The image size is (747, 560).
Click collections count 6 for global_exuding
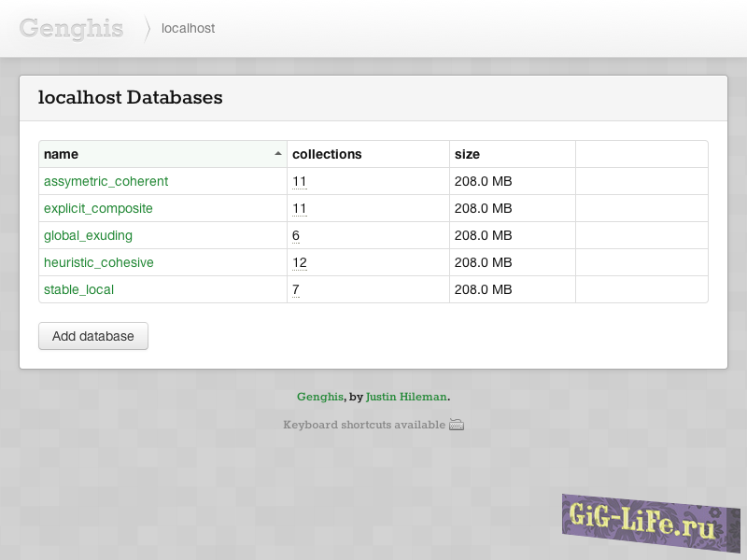tap(296, 235)
